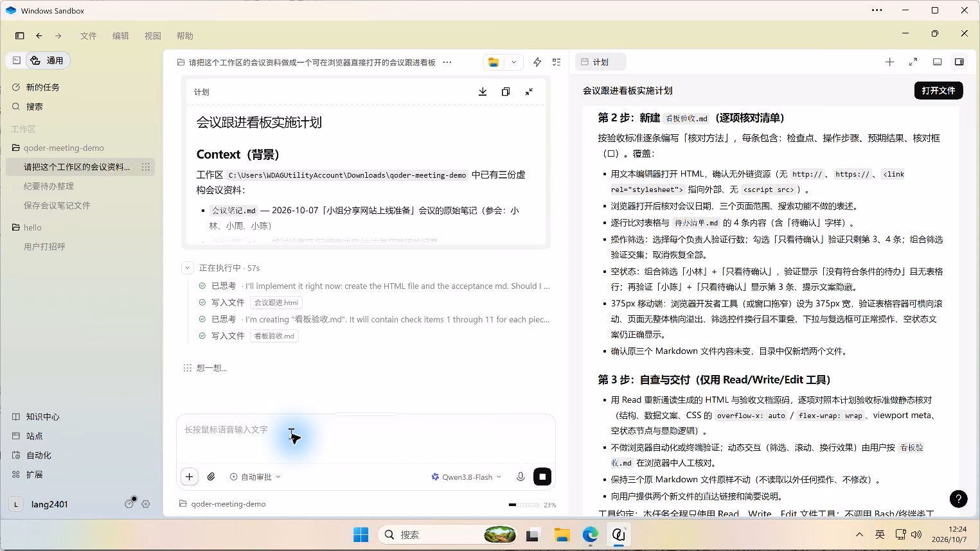
Task: Open the Windows Start menu
Action: (361, 534)
